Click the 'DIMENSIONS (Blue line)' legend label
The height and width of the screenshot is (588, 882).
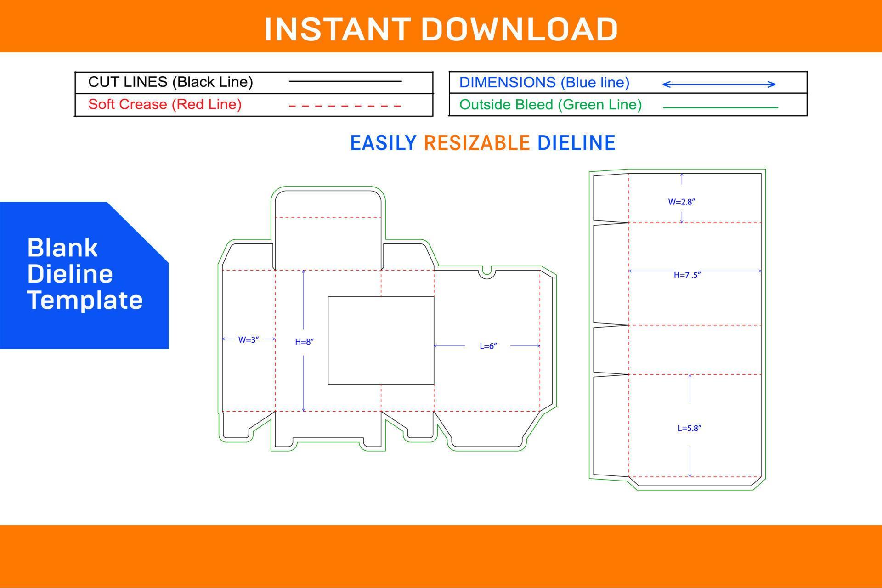click(x=544, y=82)
